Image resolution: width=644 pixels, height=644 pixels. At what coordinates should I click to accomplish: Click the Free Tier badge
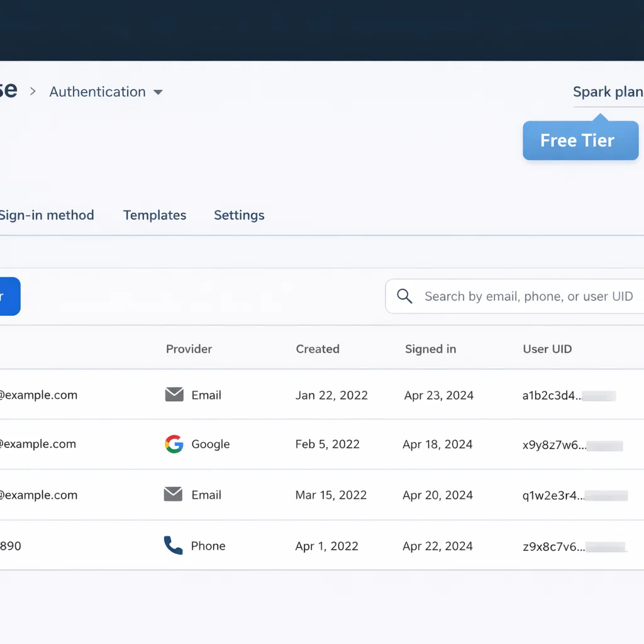pyautogui.click(x=580, y=140)
